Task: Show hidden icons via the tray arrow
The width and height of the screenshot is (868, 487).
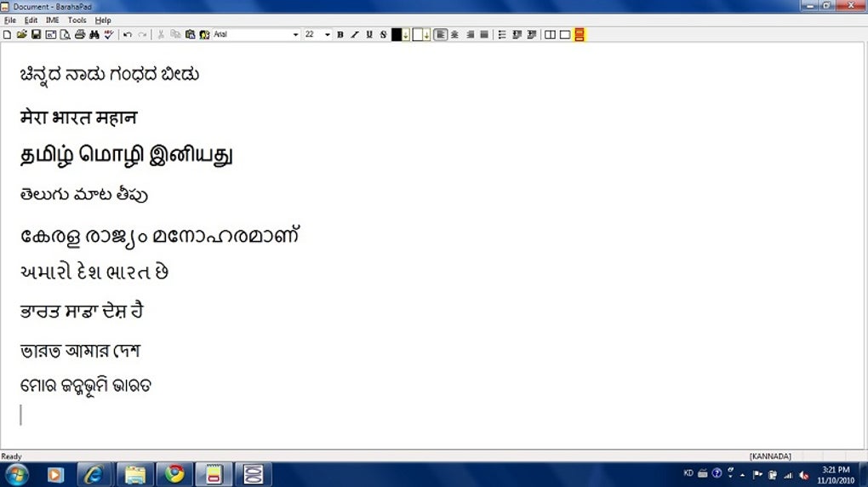Action: tap(743, 474)
